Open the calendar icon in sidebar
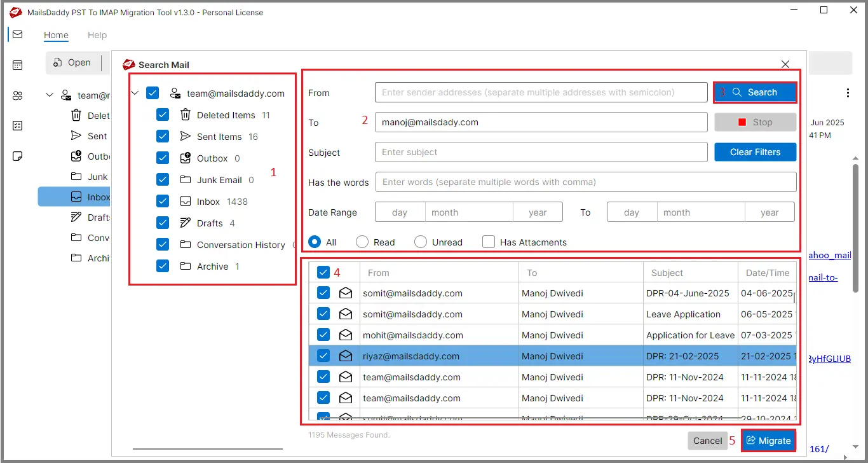868x463 pixels. pyautogui.click(x=17, y=65)
